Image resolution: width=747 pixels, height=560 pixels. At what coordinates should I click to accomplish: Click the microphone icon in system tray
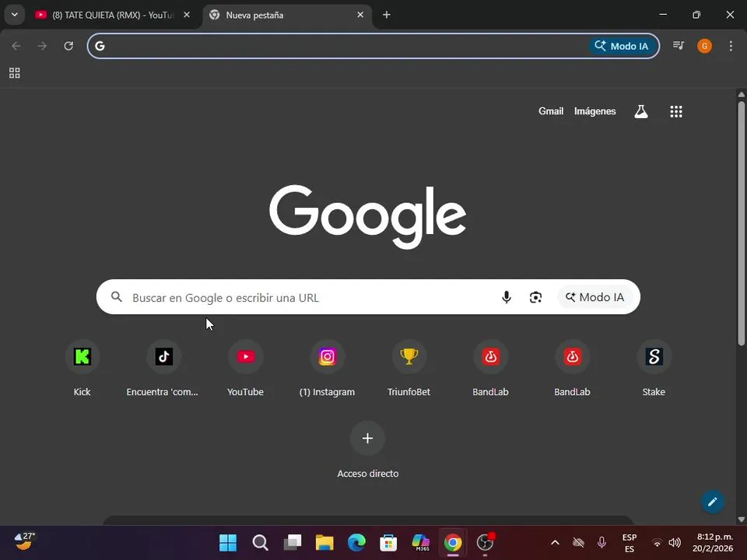click(x=601, y=542)
